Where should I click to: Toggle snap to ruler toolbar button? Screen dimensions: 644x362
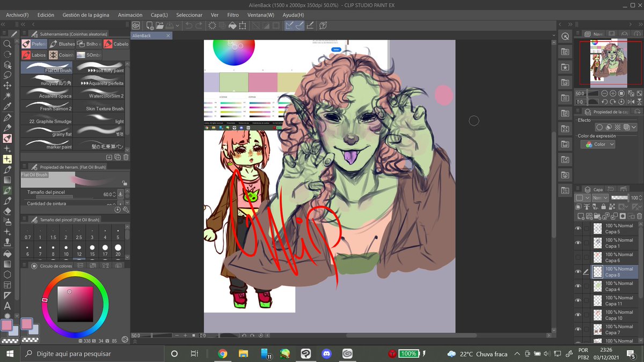pos(289,25)
